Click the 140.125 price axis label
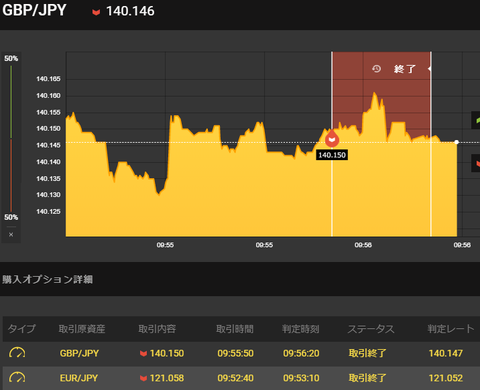This screenshot has height=390, width=480. [48, 212]
